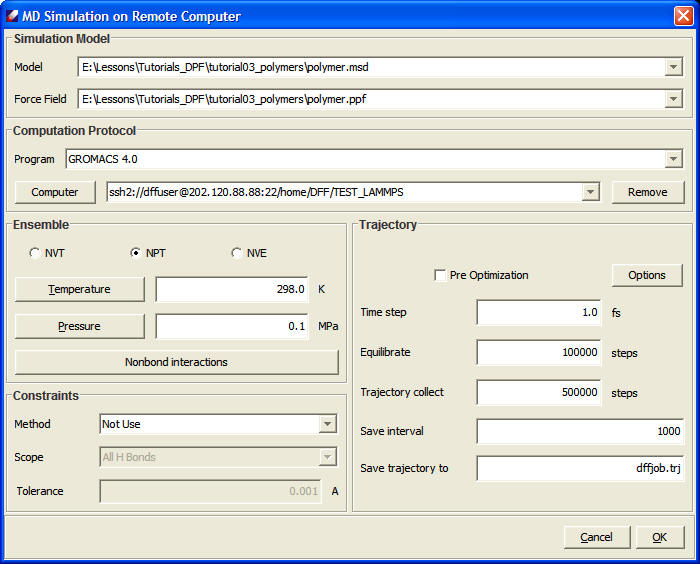The width and height of the screenshot is (700, 564).
Task: Choose the NVE ensemble radio button
Action: tap(237, 253)
